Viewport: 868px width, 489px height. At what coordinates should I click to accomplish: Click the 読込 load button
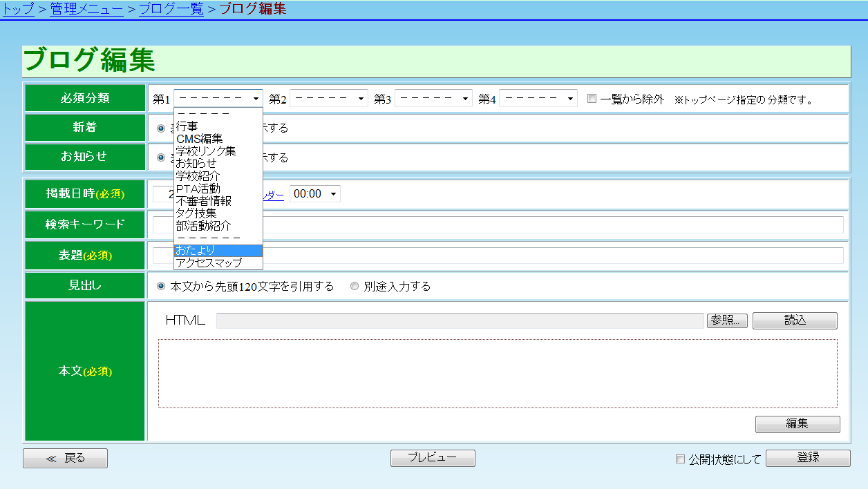[x=795, y=320]
